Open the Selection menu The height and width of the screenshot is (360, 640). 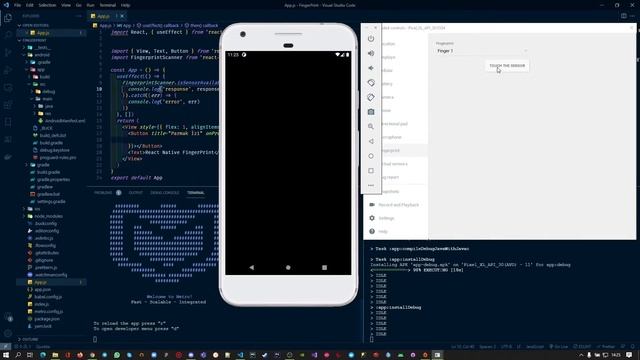pyautogui.click(x=47, y=5)
